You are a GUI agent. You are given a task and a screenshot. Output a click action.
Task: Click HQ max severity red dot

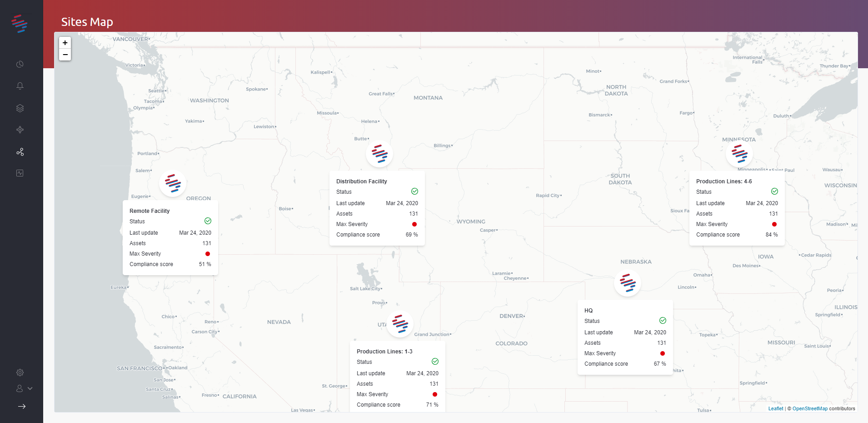pyautogui.click(x=663, y=353)
